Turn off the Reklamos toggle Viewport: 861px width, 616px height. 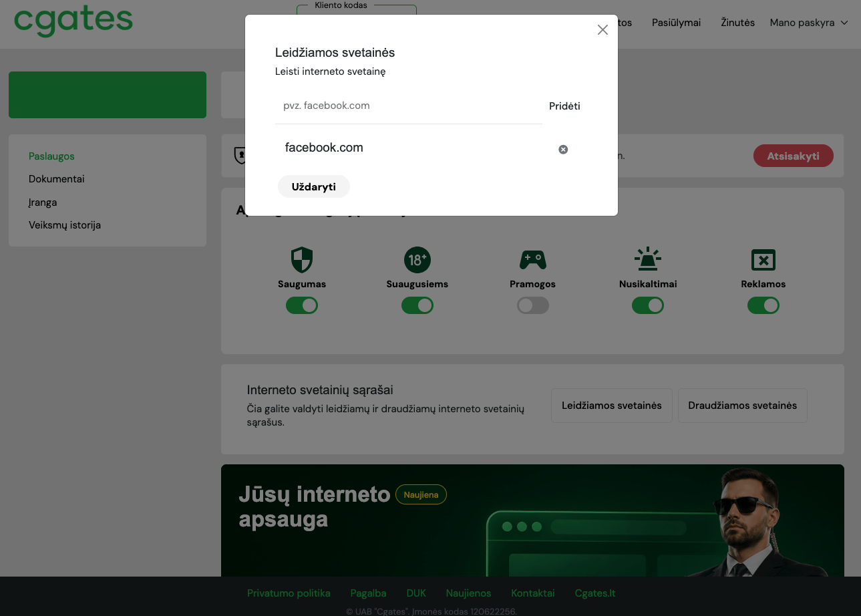point(763,305)
